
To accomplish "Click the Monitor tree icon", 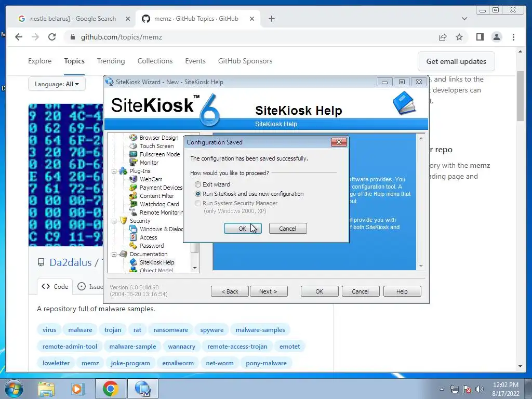I will (x=134, y=163).
